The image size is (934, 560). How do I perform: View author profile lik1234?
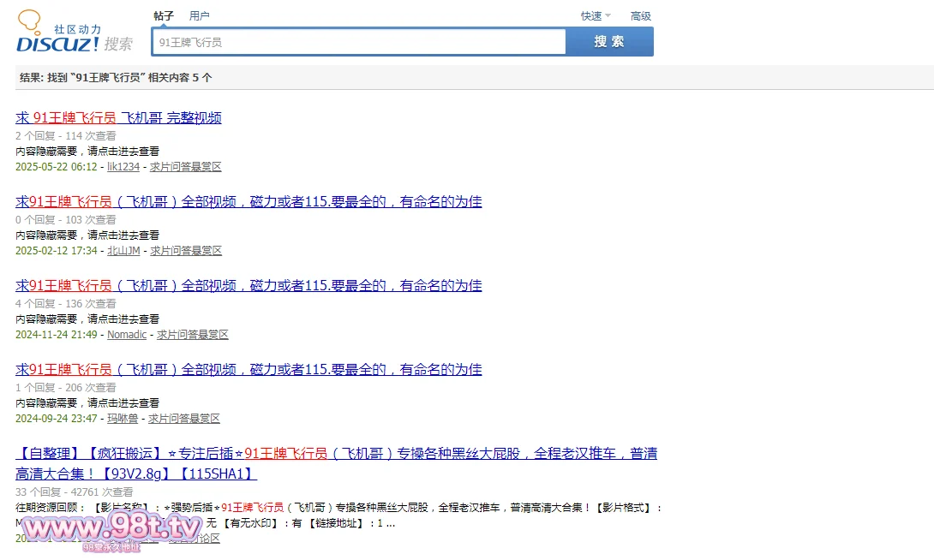123,167
